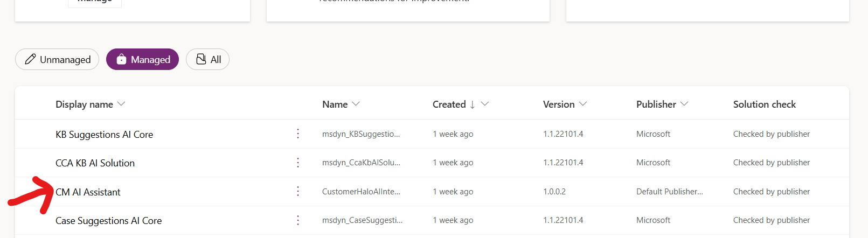Show Unmanaged solutions filter
This screenshot has width=868, height=238.
(57, 59)
